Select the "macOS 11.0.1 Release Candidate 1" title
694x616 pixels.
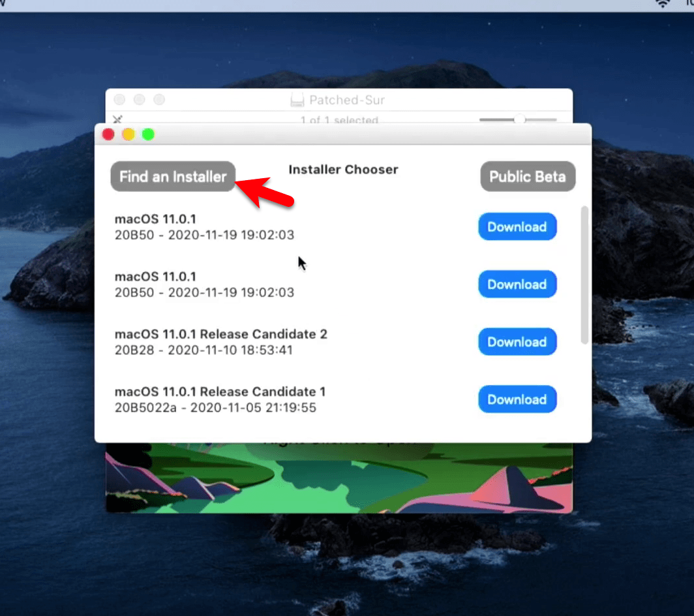click(x=220, y=392)
